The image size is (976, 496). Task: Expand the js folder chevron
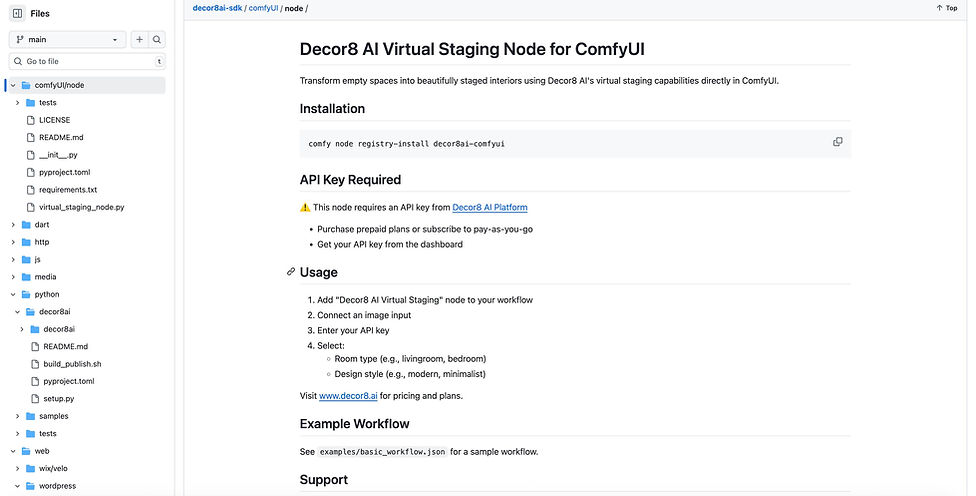(x=13, y=260)
